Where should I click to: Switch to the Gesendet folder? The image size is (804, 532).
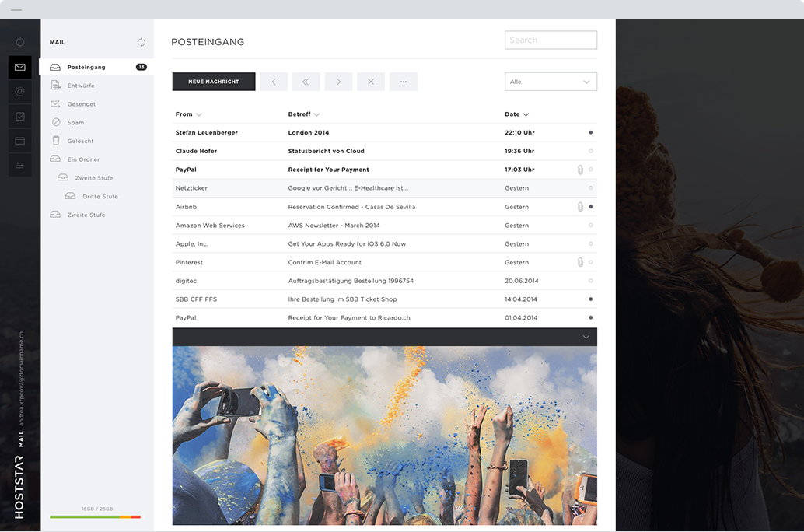(x=86, y=103)
